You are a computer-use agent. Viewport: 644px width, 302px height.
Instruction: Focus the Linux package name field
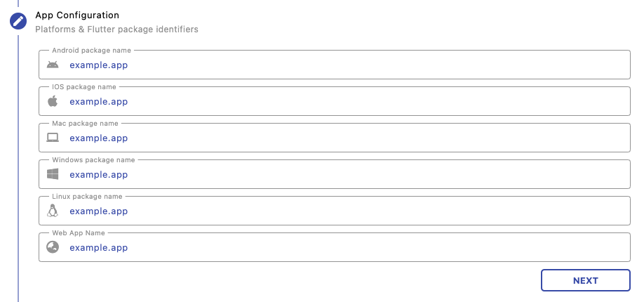pos(344,211)
